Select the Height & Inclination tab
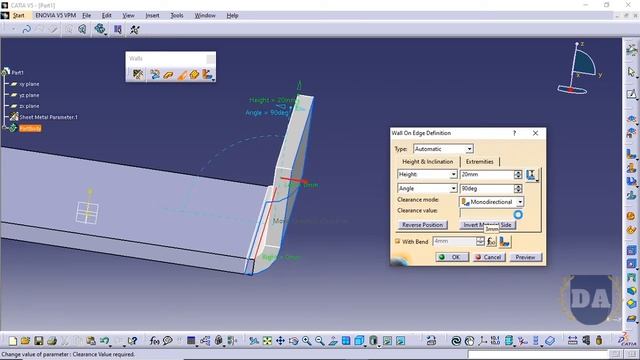Viewport: 640px width, 360px height. pyautogui.click(x=427, y=162)
